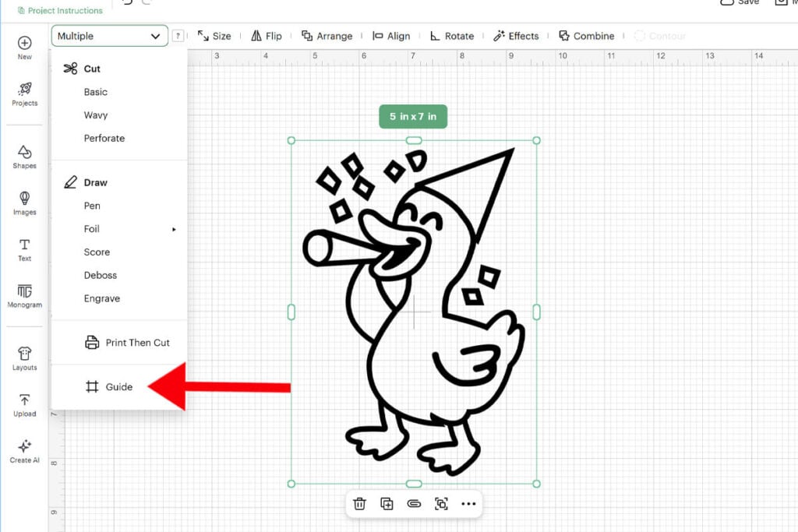798x532 pixels.
Task: Open the Images library
Action: point(24,203)
